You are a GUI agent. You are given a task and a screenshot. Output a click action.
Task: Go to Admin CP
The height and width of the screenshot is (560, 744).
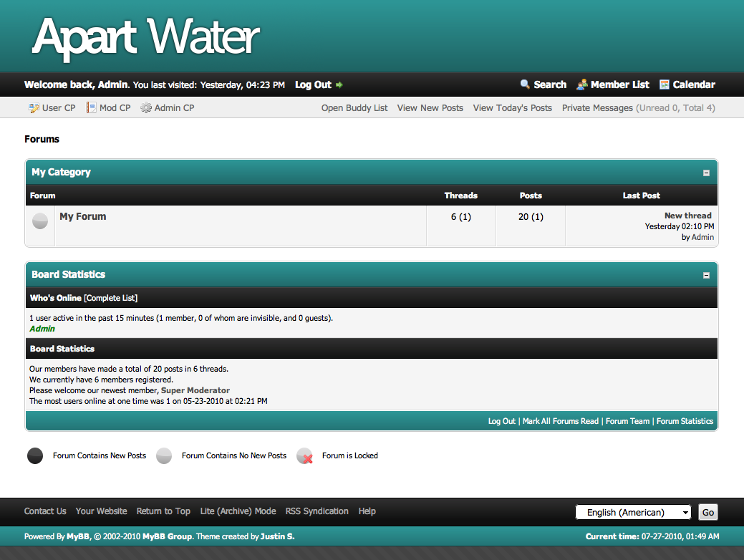point(174,107)
